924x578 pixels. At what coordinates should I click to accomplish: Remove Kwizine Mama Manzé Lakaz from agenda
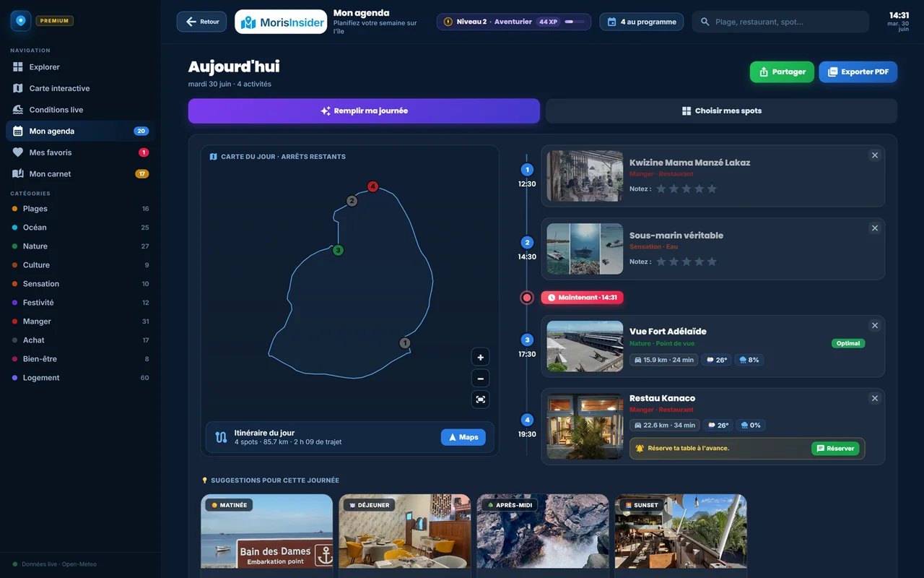(875, 155)
